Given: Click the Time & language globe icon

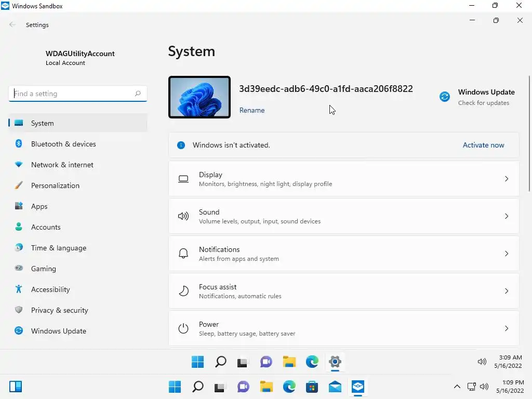Looking at the screenshot, I should [19, 247].
